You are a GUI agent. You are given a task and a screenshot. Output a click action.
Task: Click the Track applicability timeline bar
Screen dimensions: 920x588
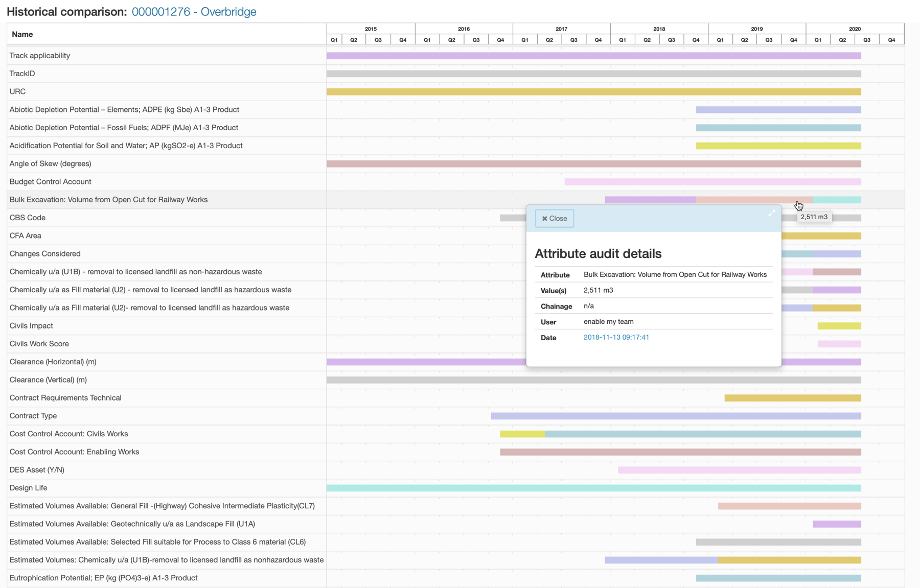pos(594,56)
